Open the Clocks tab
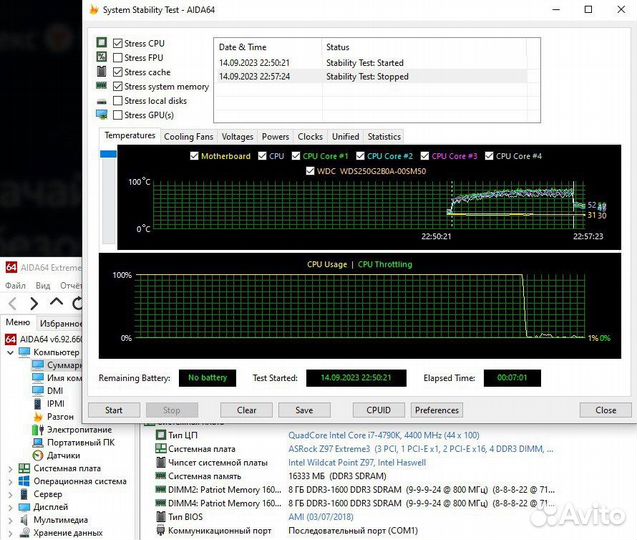This screenshot has width=637, height=540. coord(310,137)
